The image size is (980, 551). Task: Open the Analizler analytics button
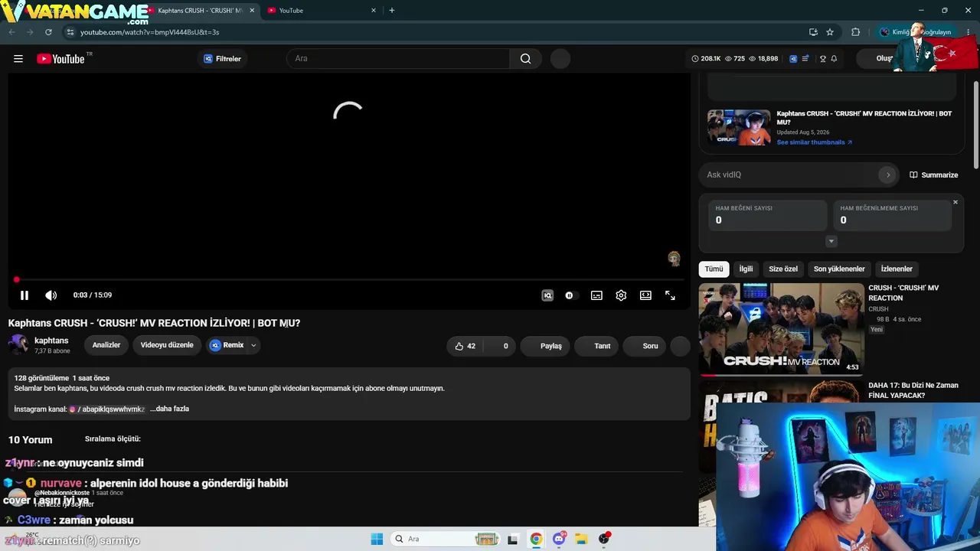106,345
